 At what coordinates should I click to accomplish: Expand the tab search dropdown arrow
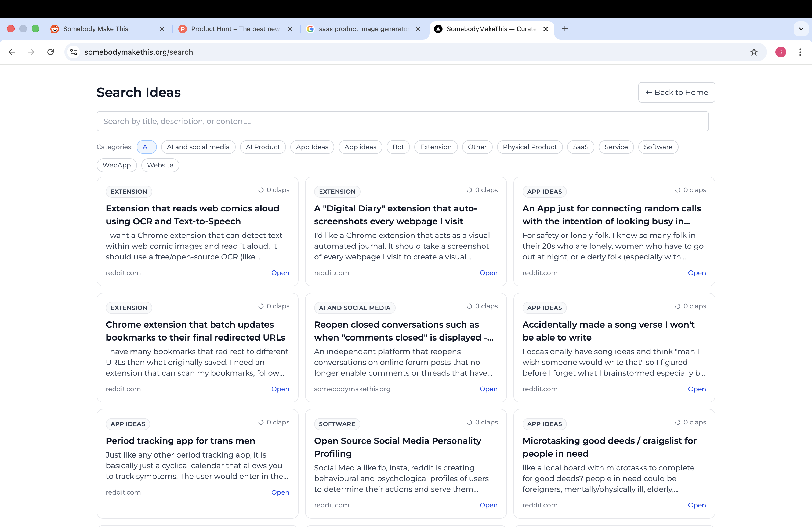point(801,29)
